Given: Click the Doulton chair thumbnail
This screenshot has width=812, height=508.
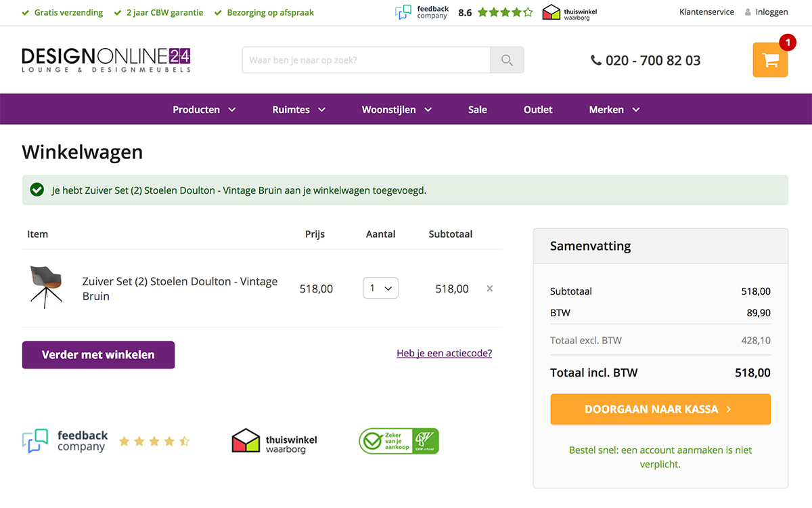Looking at the screenshot, I should (x=46, y=287).
